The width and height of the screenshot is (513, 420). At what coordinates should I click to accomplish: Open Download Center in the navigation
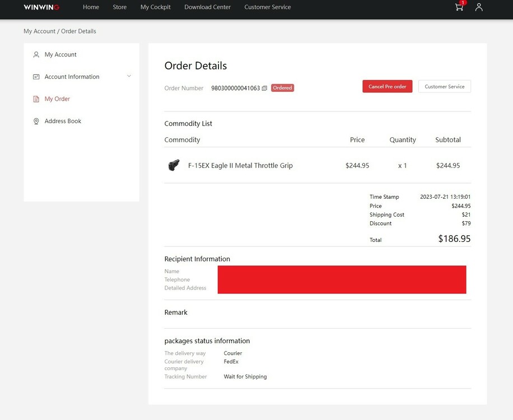coord(207,7)
